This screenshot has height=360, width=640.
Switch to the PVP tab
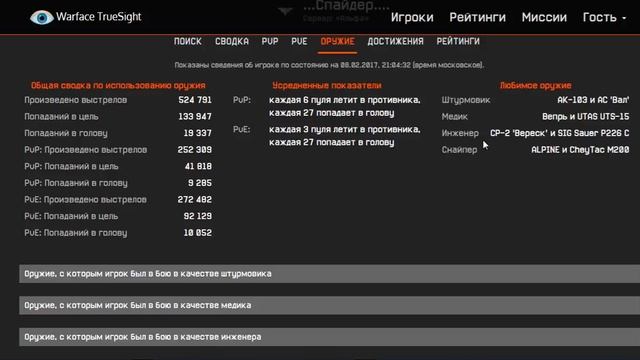tap(270, 41)
